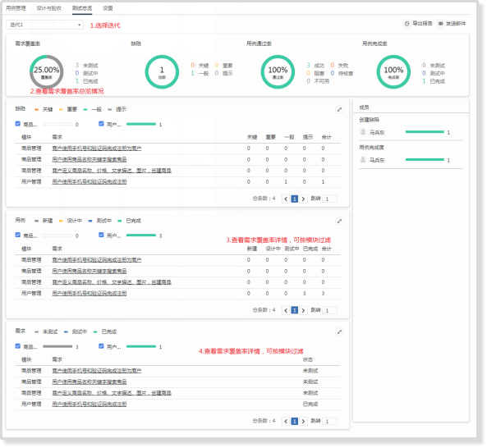487x448 pixels.
Task: Go to next page in 缺陷 table
Action: point(303,199)
